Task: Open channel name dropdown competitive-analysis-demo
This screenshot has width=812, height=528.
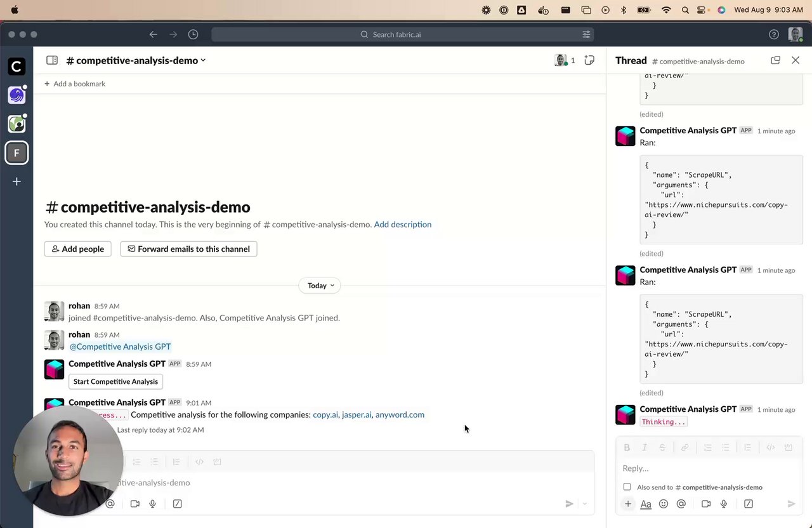Action: [136, 60]
